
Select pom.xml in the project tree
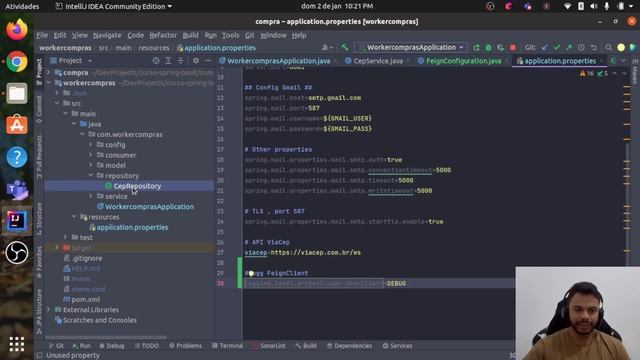[85, 299]
